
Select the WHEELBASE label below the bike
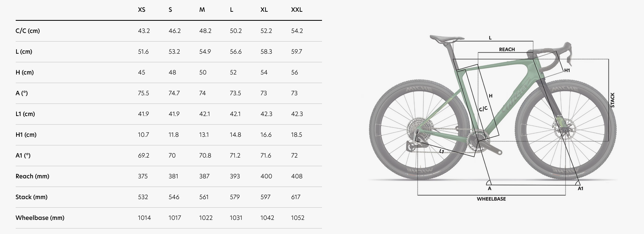point(491,199)
